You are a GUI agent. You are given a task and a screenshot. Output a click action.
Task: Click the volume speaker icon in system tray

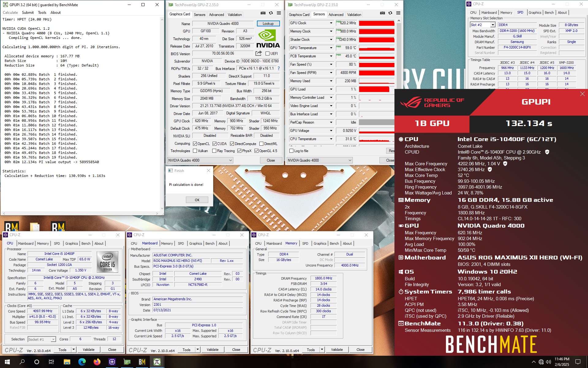coord(548,362)
